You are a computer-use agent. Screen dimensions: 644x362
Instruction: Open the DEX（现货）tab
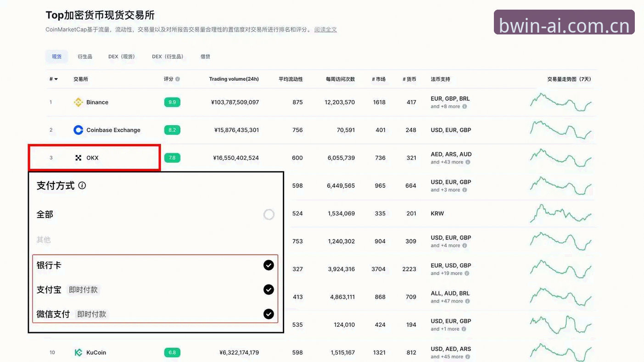[122, 56]
